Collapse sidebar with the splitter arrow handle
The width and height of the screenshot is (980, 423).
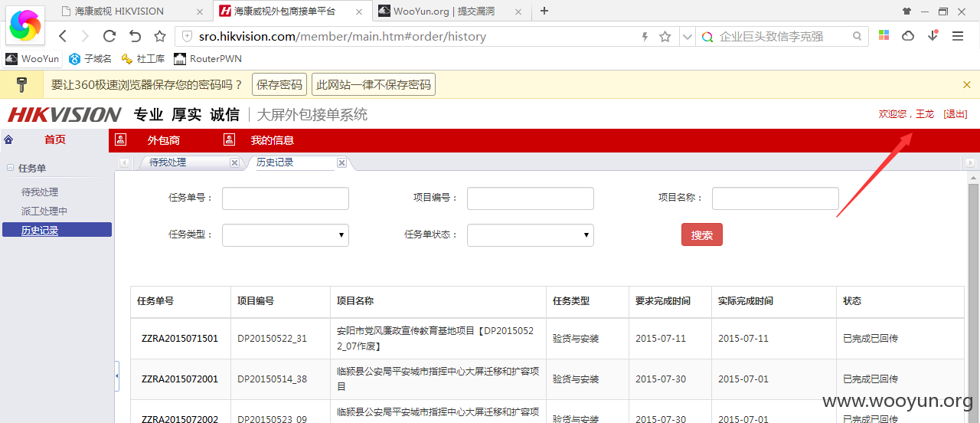(x=117, y=376)
